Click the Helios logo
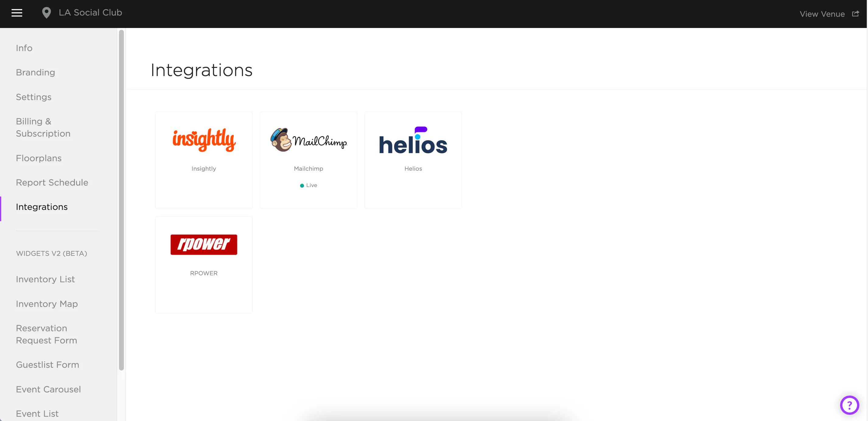868x421 pixels. pyautogui.click(x=413, y=141)
